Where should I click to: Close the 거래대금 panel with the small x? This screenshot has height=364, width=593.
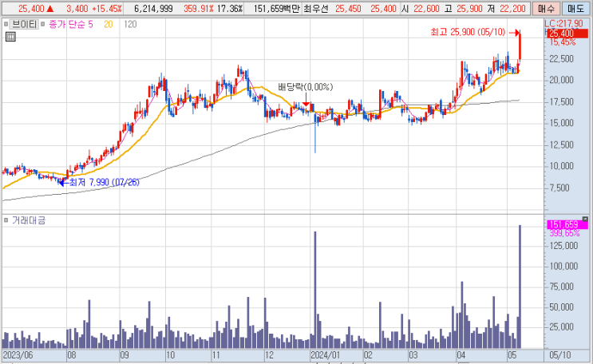click(x=585, y=219)
